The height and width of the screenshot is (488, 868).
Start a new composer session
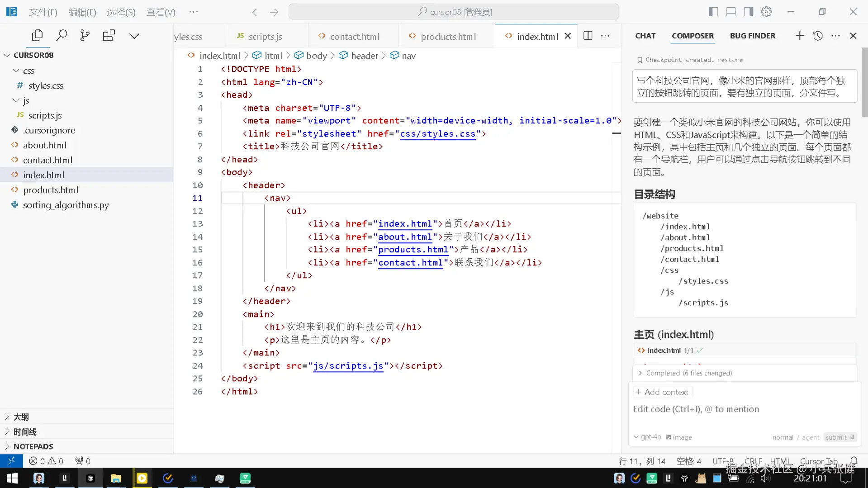[x=800, y=36]
